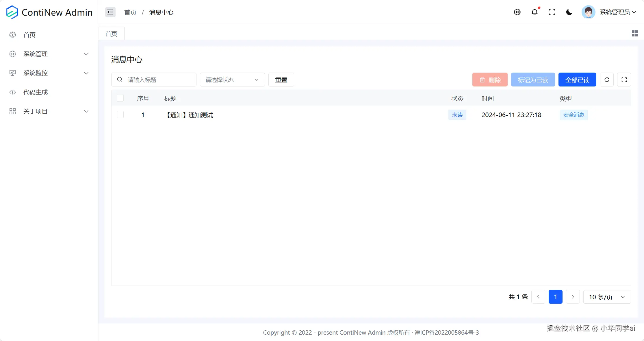This screenshot has height=341, width=644.
Task: Expand the 系统管理 sidebar menu
Action: (x=49, y=54)
